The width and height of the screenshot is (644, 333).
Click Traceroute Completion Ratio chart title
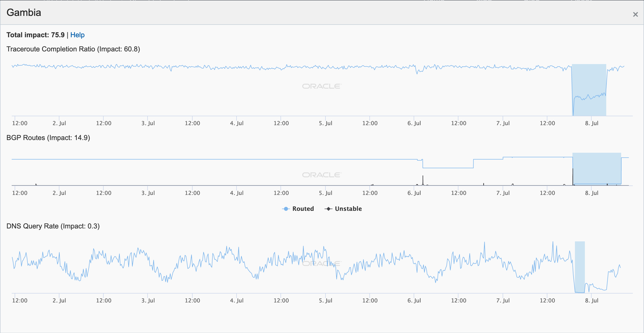[73, 49]
